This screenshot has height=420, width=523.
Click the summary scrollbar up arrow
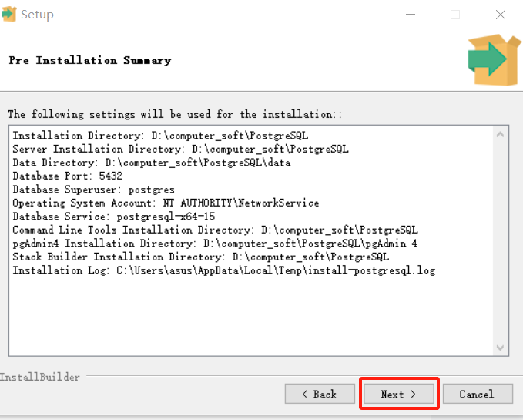[500, 135]
